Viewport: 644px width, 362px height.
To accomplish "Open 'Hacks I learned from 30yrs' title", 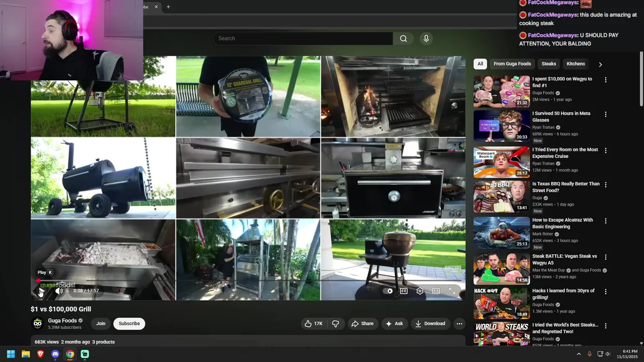I will pyautogui.click(x=563, y=294).
